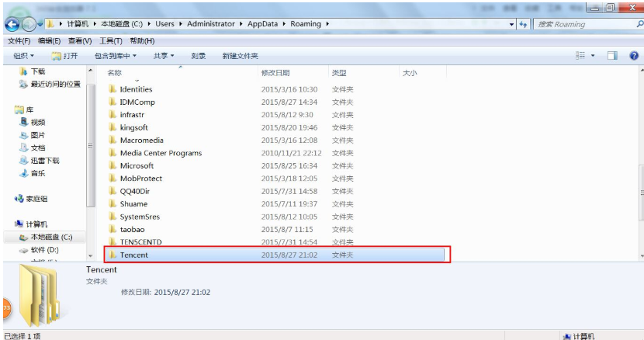Select the Macromedia folder
The image size is (644, 340).
click(x=141, y=141)
